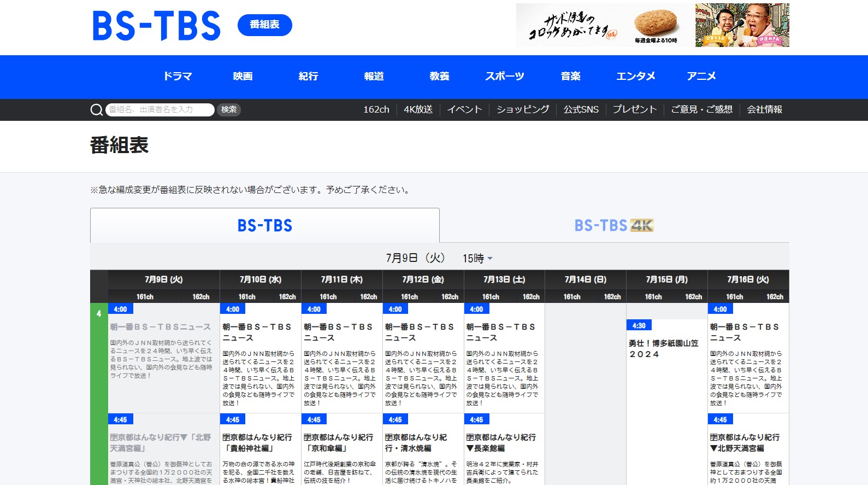Select the 7月15日 (月) column header
The height and width of the screenshot is (485, 868).
pyautogui.click(x=667, y=279)
